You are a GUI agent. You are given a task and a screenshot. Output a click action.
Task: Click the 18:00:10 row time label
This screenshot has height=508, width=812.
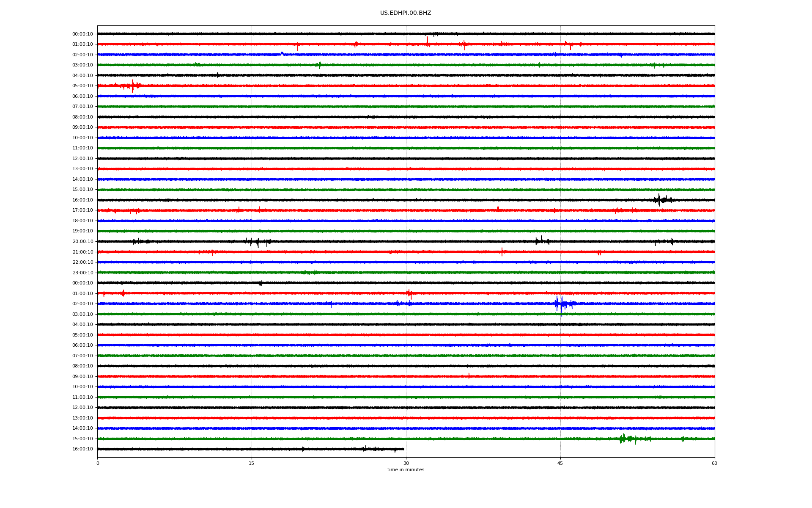82,221
